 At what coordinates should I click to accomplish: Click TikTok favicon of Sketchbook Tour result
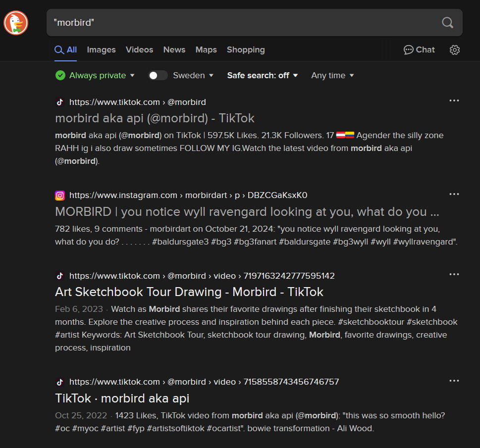pyautogui.click(x=60, y=276)
